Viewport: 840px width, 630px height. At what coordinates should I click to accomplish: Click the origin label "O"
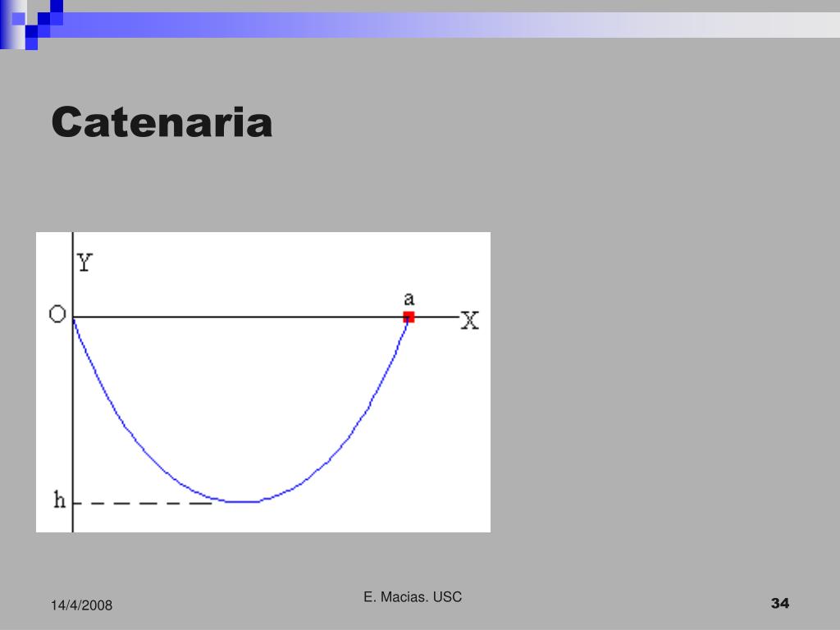point(57,314)
